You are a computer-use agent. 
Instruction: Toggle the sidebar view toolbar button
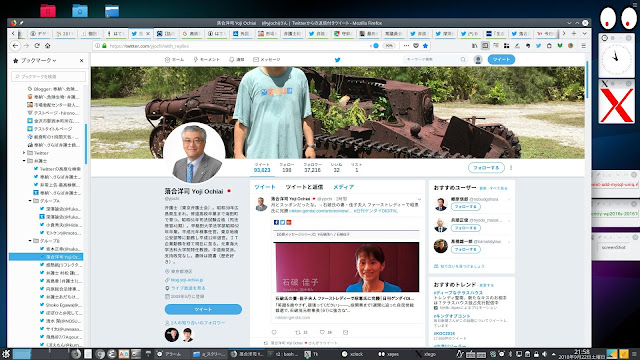[485, 46]
